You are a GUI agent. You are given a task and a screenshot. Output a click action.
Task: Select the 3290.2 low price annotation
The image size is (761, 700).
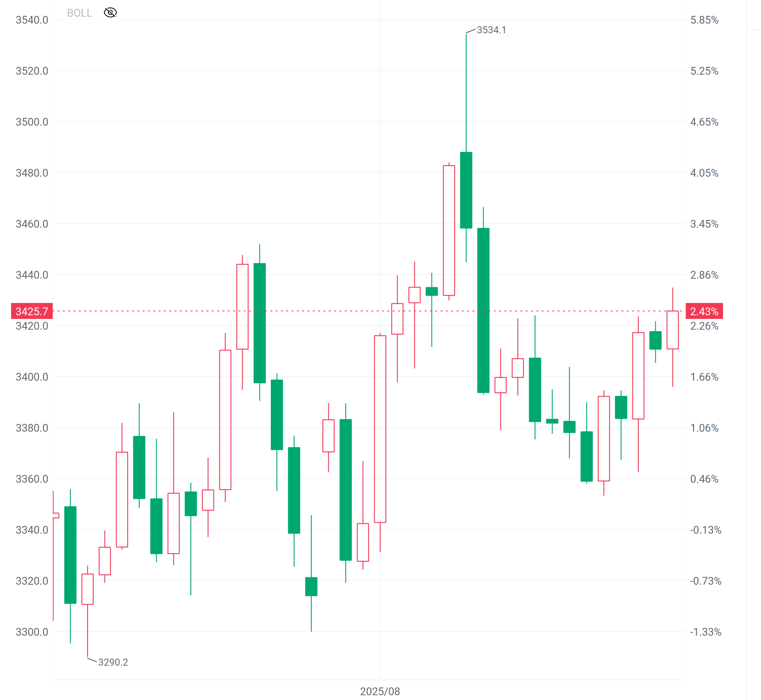[113, 662]
